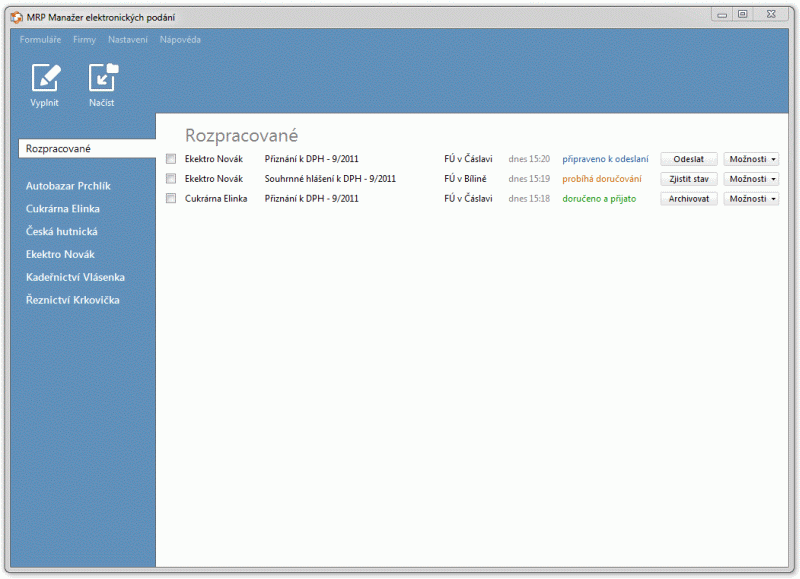Viewport: 800px width, 579px height.
Task: Minimize the MRP Manažer window
Action: 722,15
